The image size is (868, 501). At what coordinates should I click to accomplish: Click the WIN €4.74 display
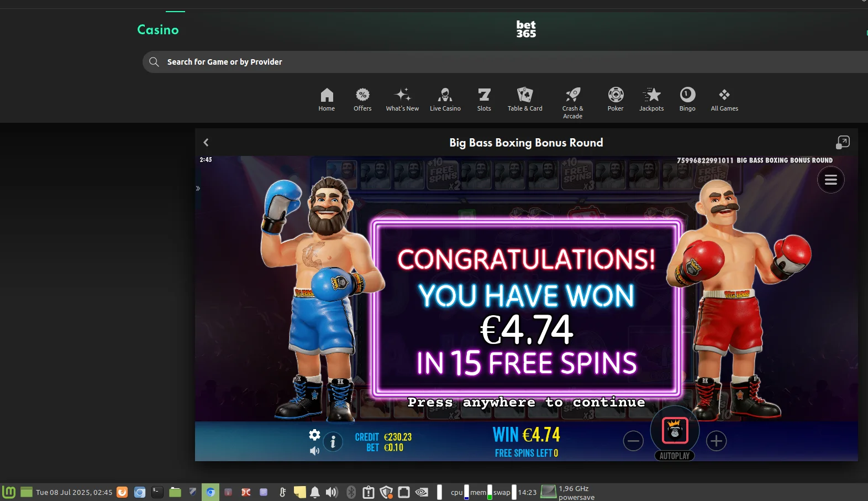(527, 435)
